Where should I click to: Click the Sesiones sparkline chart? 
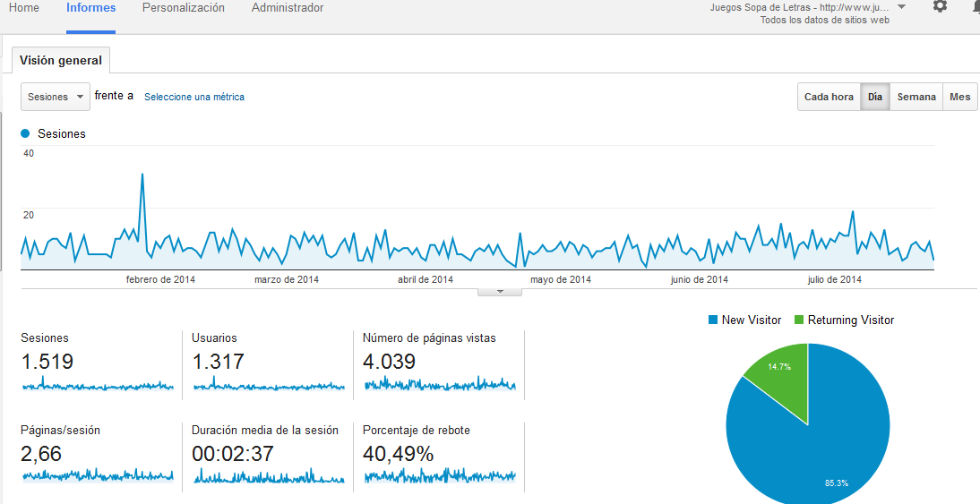coord(98,385)
